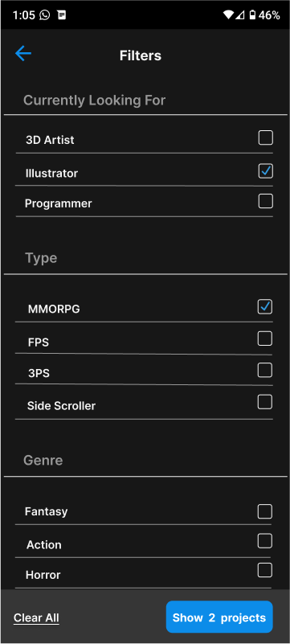Enable the Fantasy genre checkbox
Image resolution: width=290 pixels, height=644 pixels.
click(264, 512)
